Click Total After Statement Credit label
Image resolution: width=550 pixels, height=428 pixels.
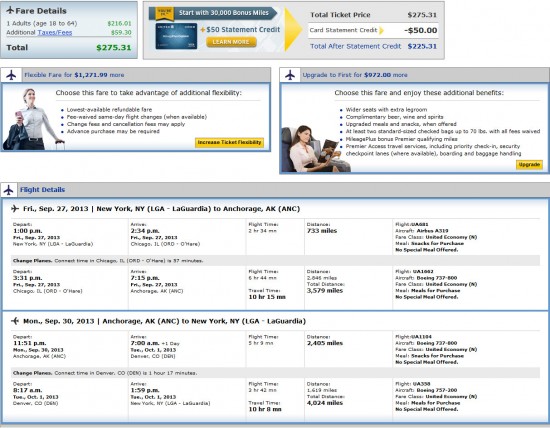tap(355, 46)
